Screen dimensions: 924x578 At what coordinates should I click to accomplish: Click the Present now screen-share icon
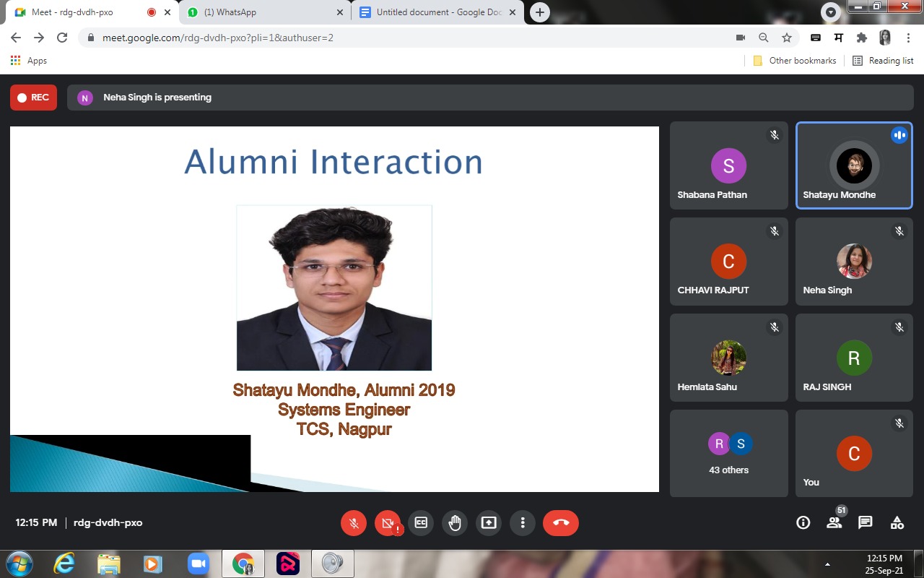[x=489, y=523]
